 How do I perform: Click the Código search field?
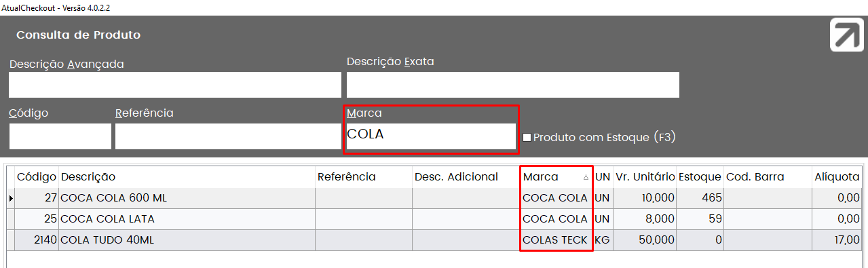pyautogui.click(x=60, y=136)
